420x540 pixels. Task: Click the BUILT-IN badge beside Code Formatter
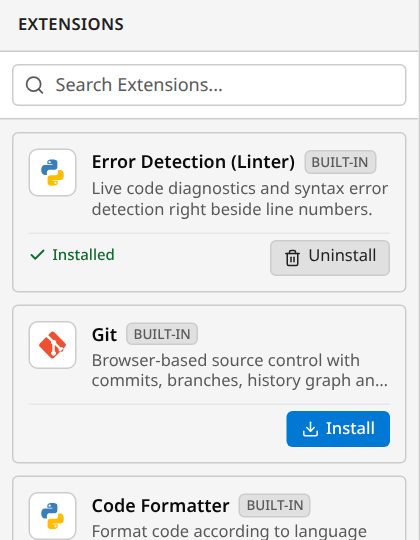pyautogui.click(x=275, y=506)
